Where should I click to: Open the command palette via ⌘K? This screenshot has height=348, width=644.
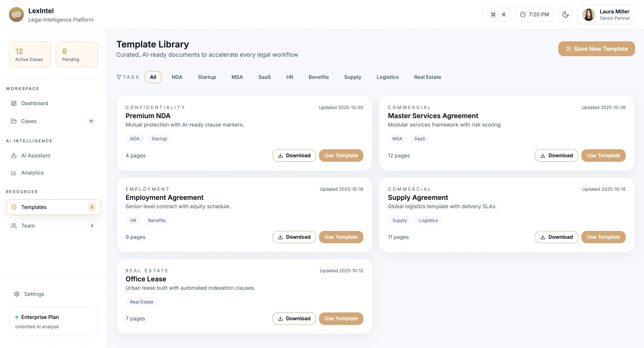(x=496, y=15)
